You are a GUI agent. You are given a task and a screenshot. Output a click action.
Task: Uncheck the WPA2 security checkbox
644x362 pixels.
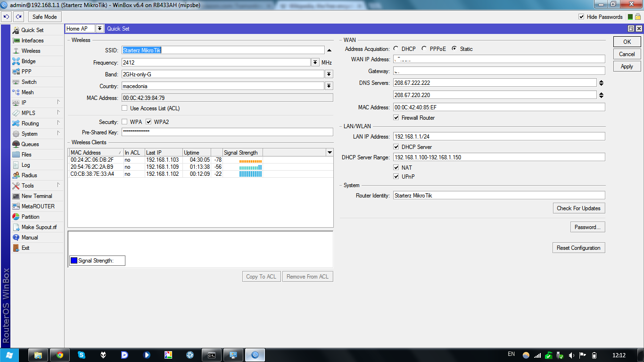point(149,122)
